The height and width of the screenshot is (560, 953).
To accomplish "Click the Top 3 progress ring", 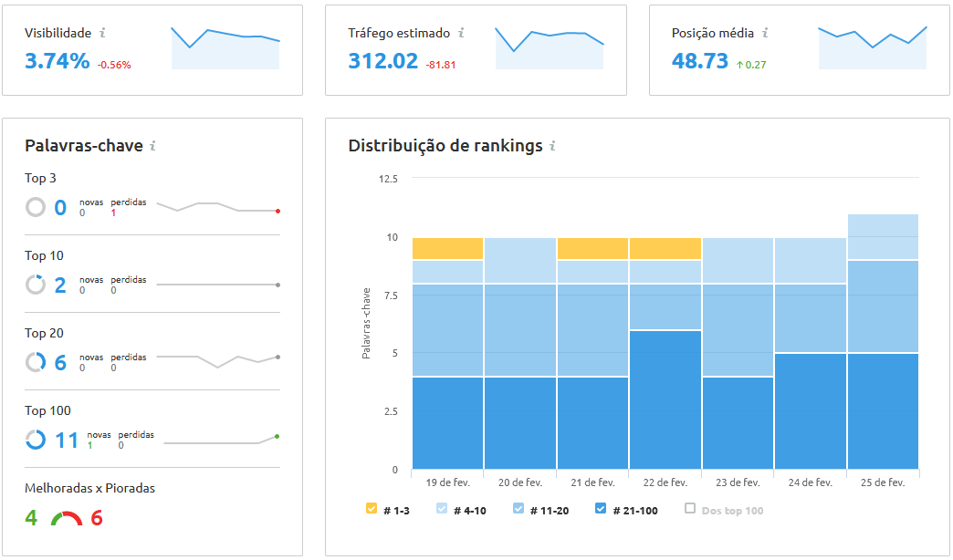I will point(37,207).
